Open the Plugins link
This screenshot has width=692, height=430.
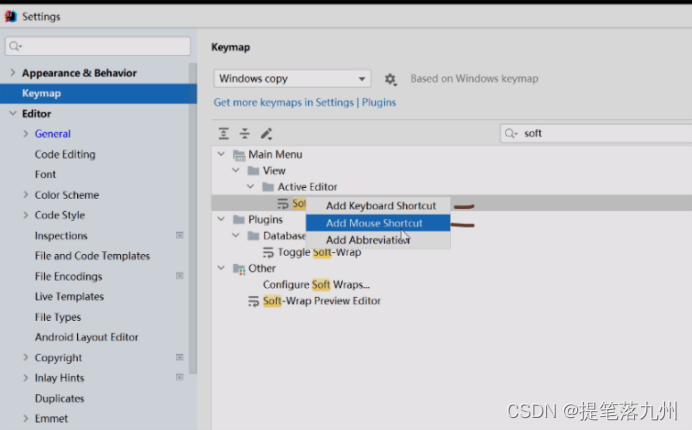379,102
